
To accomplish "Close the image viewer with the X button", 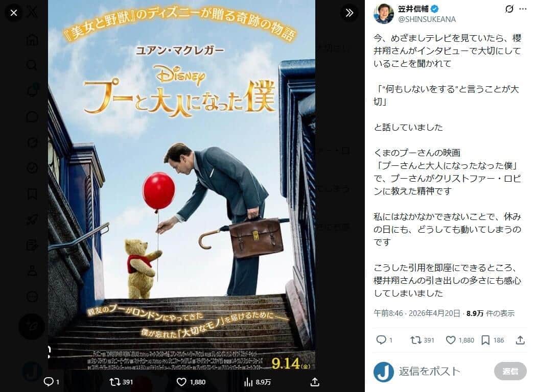I will click(14, 13).
